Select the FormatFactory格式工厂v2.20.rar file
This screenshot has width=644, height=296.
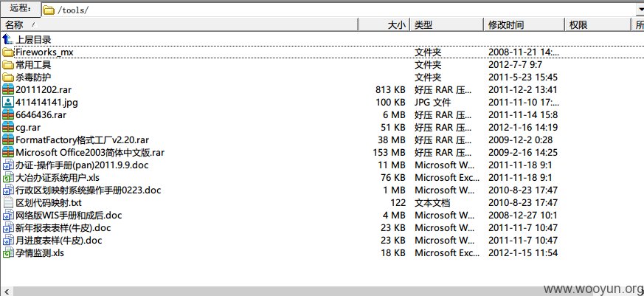click(x=280, y=140)
